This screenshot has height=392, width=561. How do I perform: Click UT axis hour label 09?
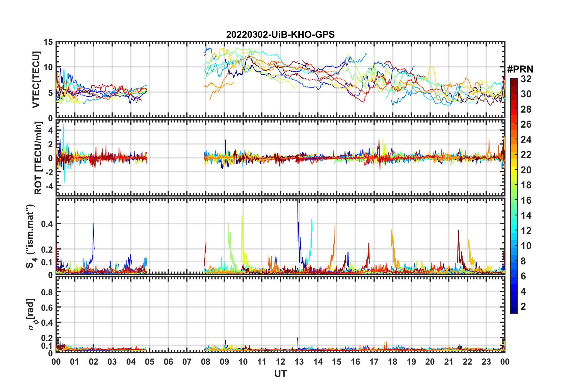point(224,362)
